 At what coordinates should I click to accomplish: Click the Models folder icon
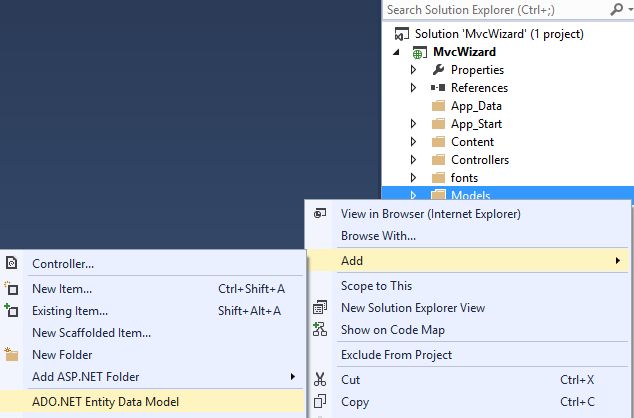coord(438,194)
